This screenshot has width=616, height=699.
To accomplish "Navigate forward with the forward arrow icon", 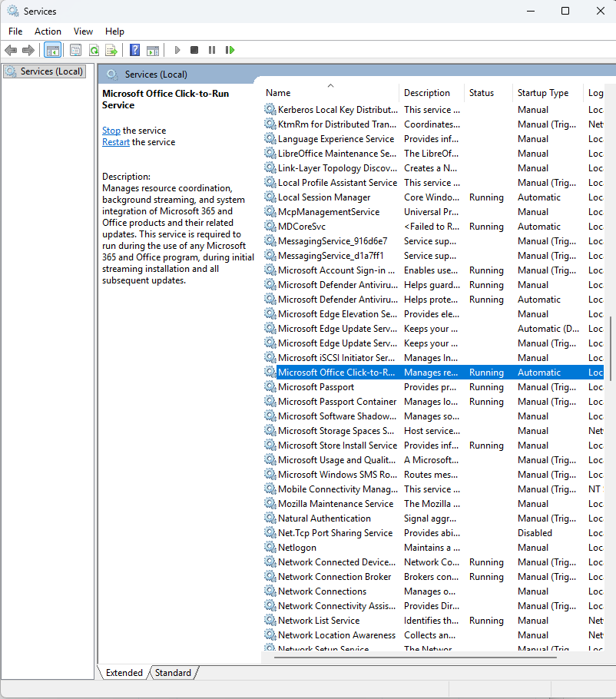I will pos(29,50).
